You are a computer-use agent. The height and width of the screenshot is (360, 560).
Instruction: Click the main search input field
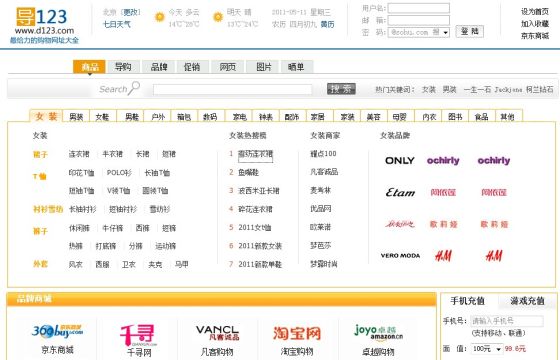[232, 89]
